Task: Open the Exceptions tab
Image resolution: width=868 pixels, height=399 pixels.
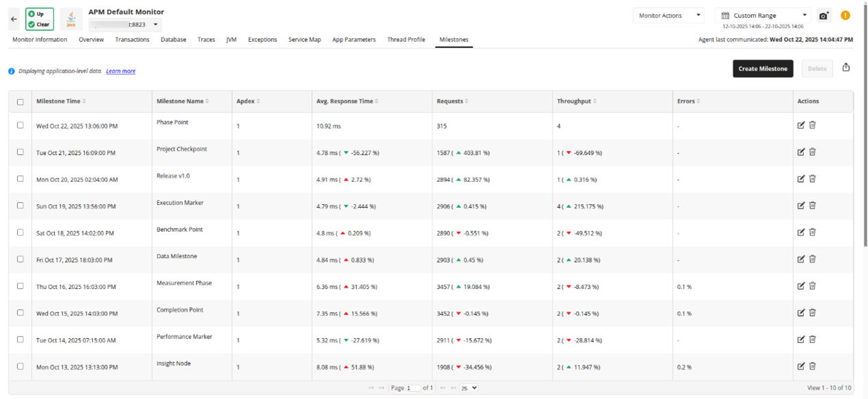Action: point(262,40)
